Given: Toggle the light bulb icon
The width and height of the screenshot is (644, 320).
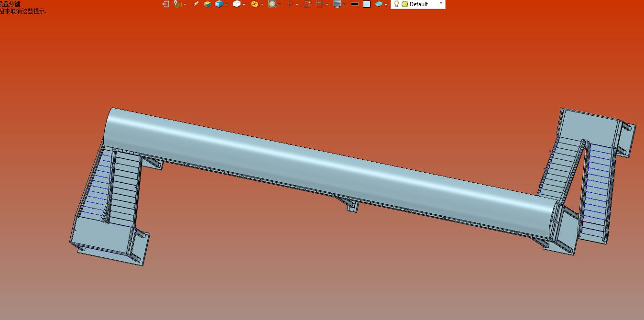Looking at the screenshot, I should click(x=396, y=4).
